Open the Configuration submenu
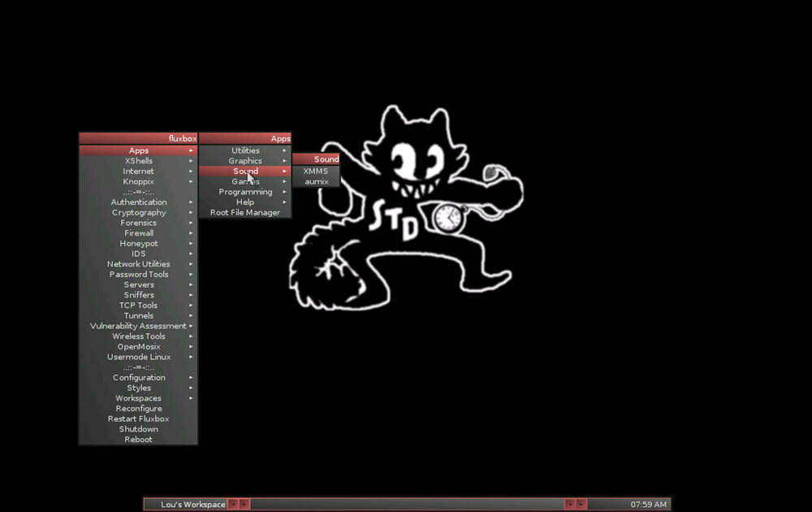Viewport: 812px width, 512px height. [x=138, y=377]
